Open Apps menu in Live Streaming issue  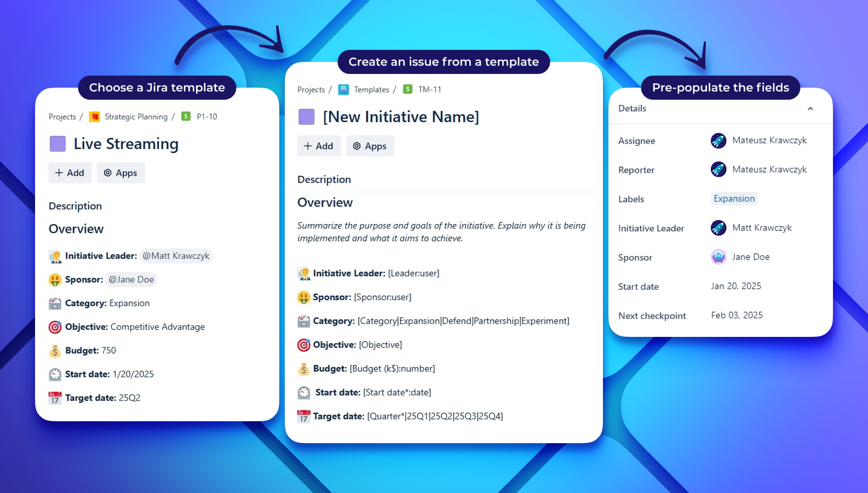click(x=121, y=173)
